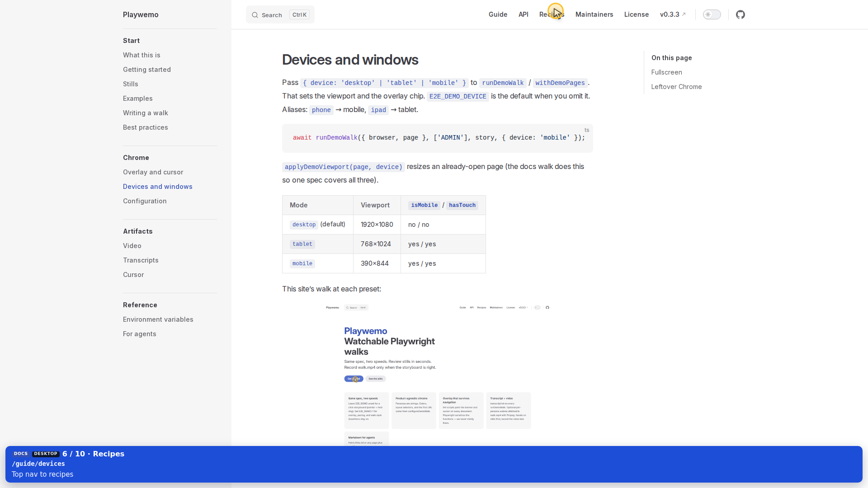Click the search magnifier icon
This screenshot has height=488, width=868.
point(255,15)
